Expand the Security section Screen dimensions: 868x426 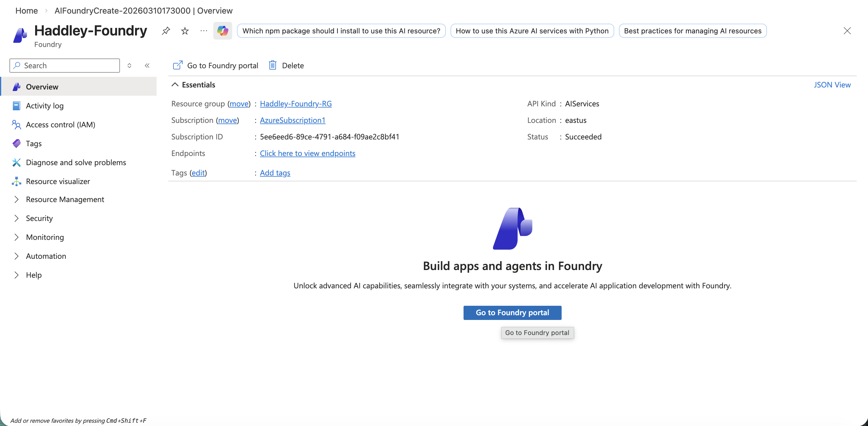[x=39, y=218]
